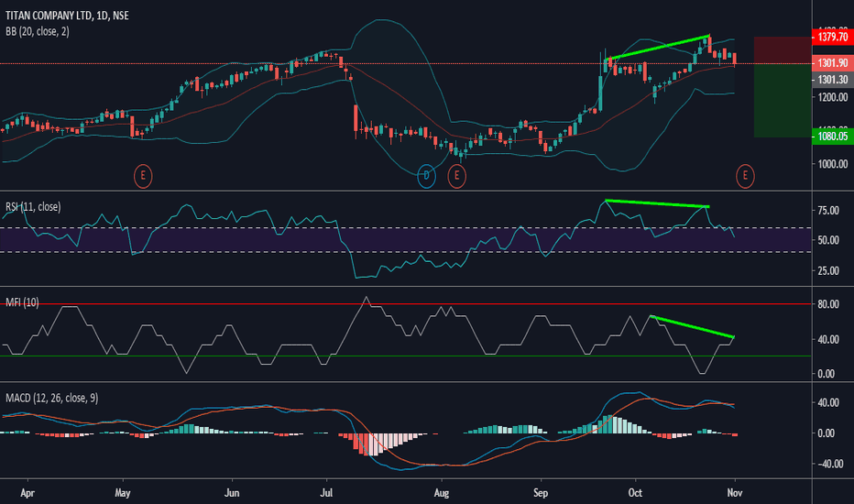Select the BB (20, close, 2) indicator label

pos(37,31)
